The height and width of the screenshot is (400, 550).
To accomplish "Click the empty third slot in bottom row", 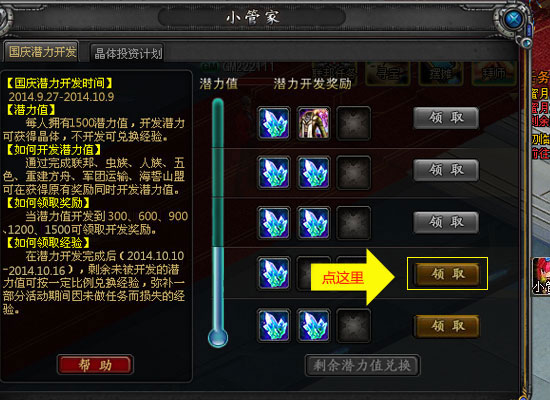I will pyautogui.click(x=354, y=325).
